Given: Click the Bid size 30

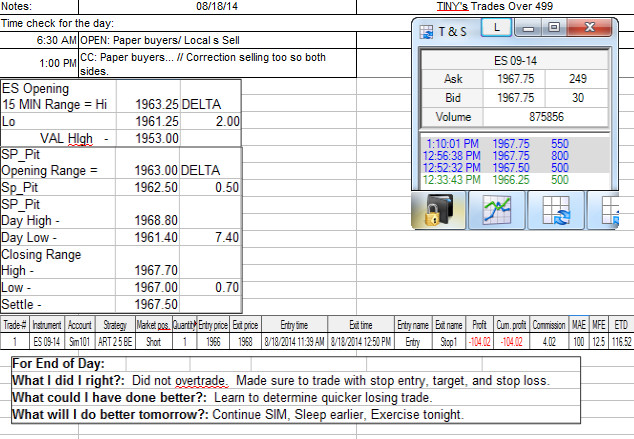Looking at the screenshot, I should (x=577, y=98).
